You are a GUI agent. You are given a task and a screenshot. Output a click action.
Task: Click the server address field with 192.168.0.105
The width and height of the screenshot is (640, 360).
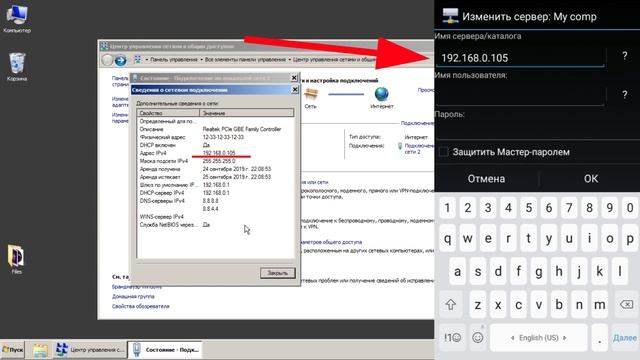[x=520, y=58]
